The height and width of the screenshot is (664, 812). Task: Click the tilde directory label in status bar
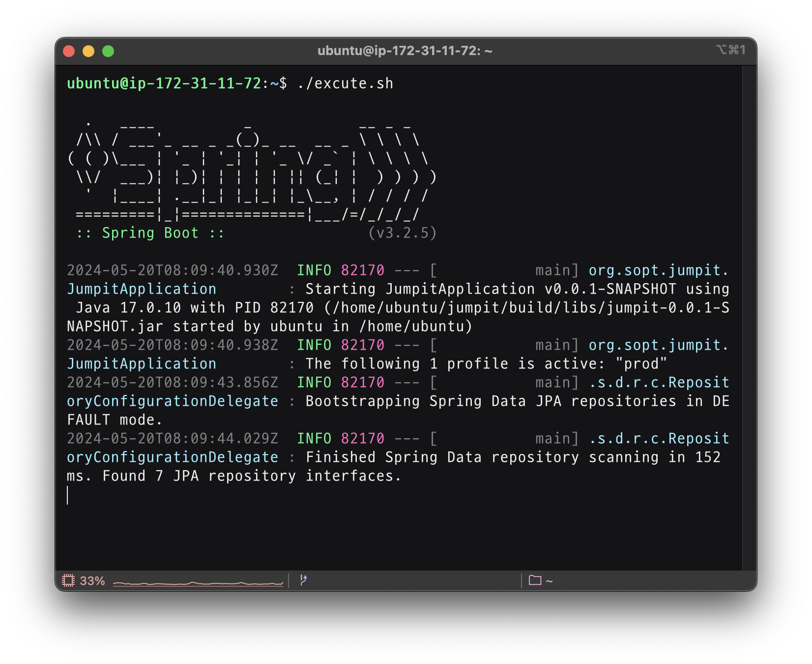click(549, 581)
